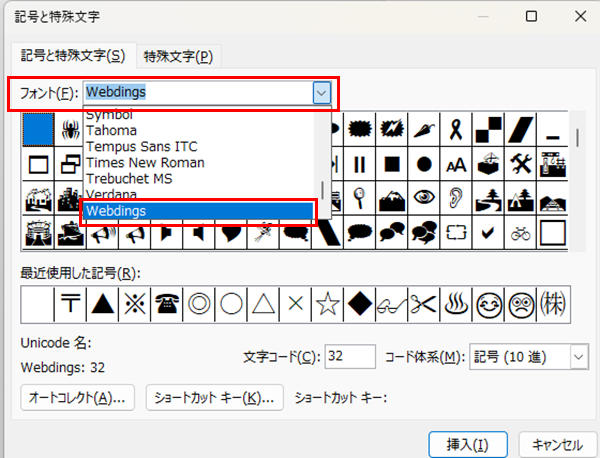The height and width of the screenshot is (458, 600).
Task: Select the city skyline symbol
Action: coord(70,198)
